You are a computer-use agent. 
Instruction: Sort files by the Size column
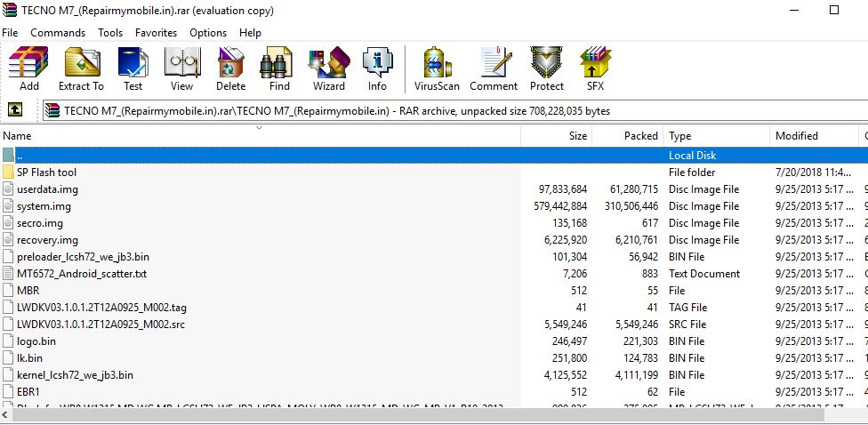point(577,136)
